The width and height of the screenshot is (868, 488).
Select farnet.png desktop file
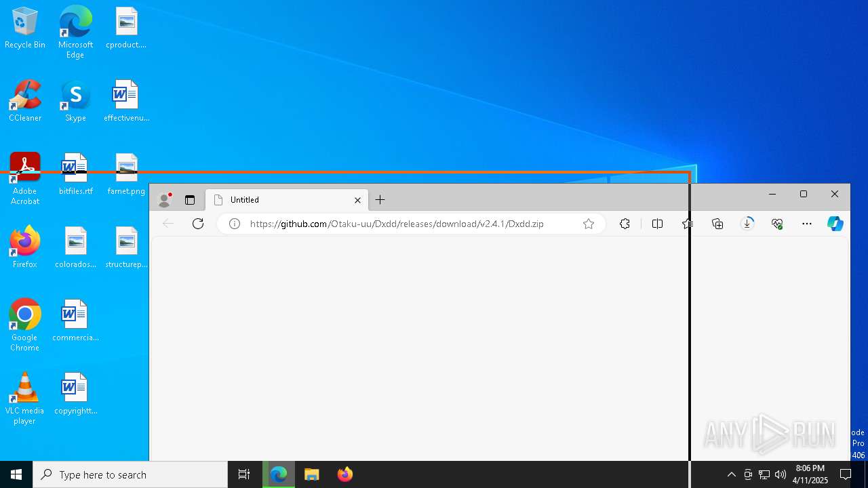click(x=126, y=174)
